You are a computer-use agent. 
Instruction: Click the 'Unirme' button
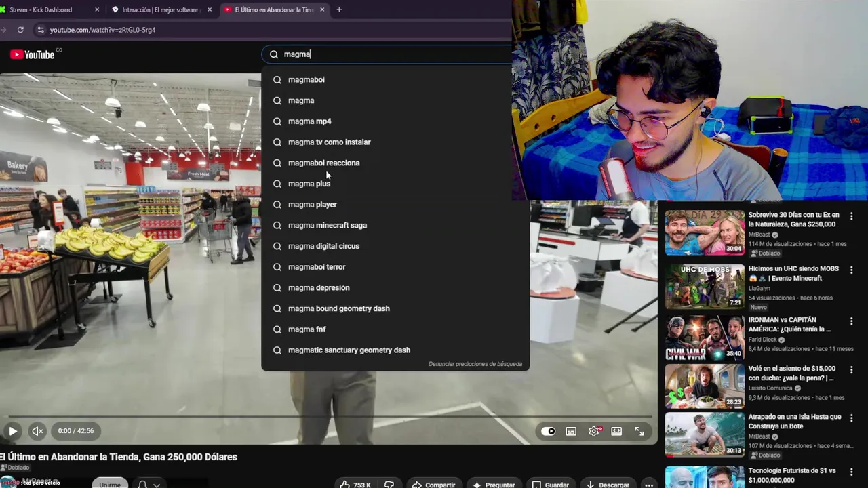(110, 483)
